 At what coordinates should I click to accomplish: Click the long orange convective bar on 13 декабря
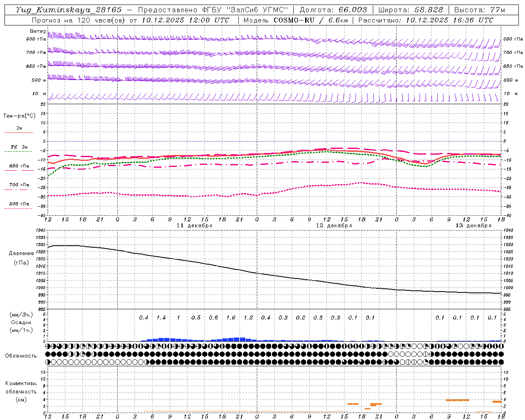coord(457,400)
